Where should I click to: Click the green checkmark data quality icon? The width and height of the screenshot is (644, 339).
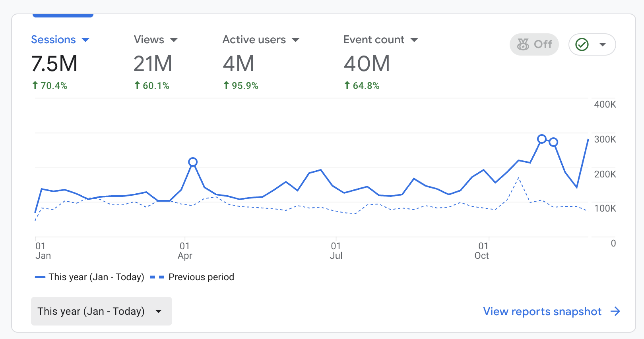[582, 44]
